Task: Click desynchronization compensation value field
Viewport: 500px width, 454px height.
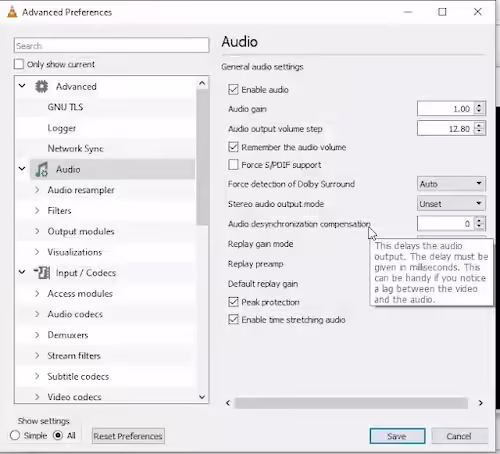Action: point(446,223)
